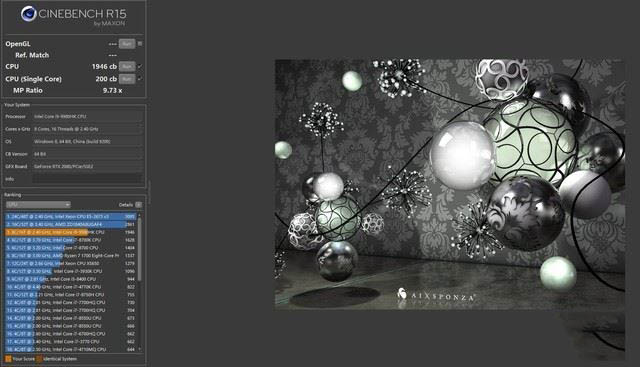The height and width of the screenshot is (367, 640).
Task: Select ranking row 18 Core i7-4710MQ
Action: (71, 349)
